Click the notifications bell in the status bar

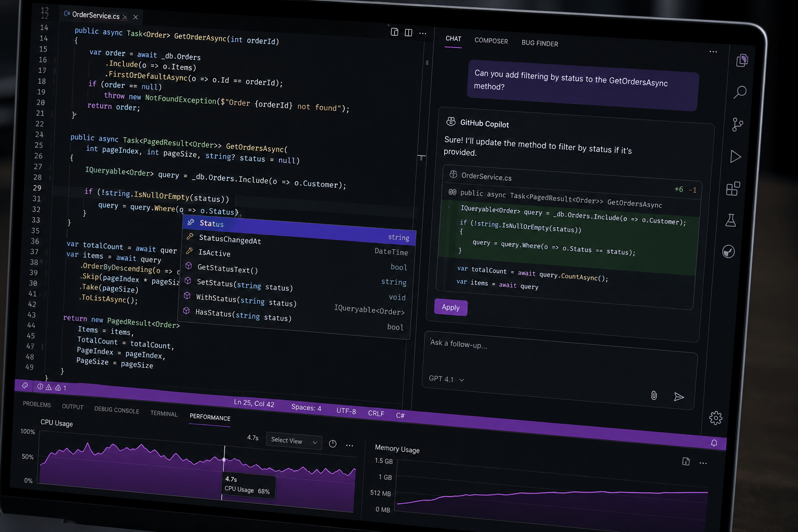click(714, 443)
